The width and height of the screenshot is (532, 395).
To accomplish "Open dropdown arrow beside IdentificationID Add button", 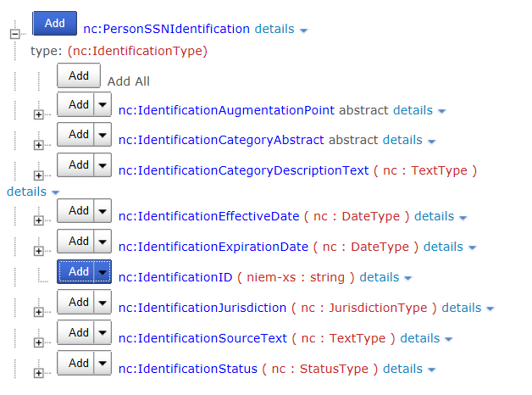I will pyautogui.click(x=103, y=272).
